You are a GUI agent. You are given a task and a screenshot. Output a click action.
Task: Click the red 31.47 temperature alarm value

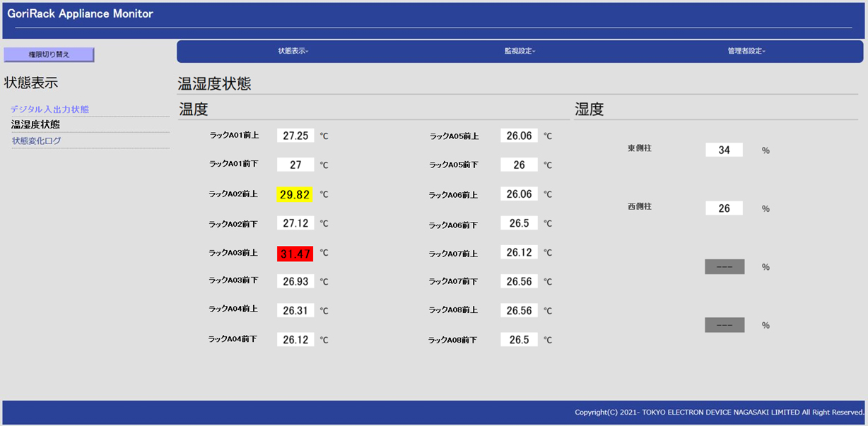295,254
